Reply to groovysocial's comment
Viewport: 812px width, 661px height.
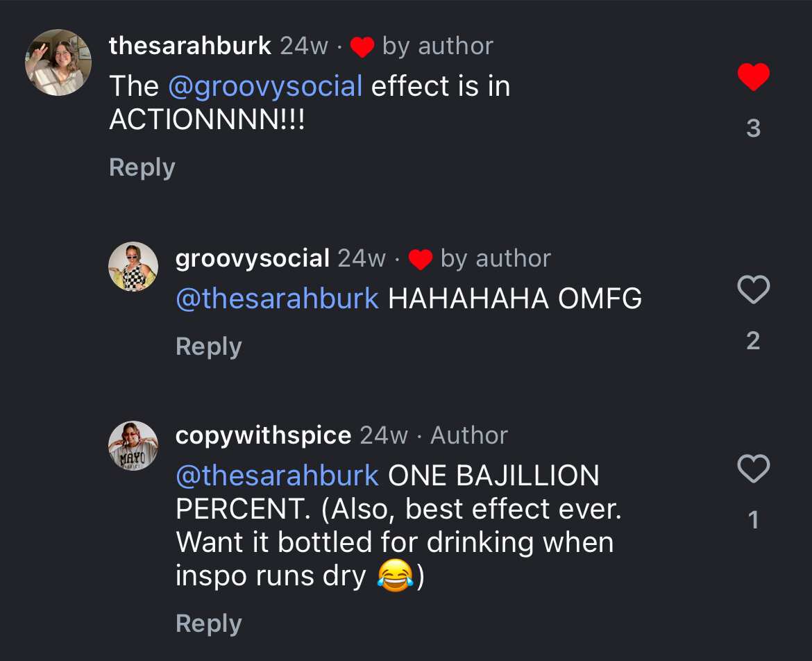click(209, 346)
